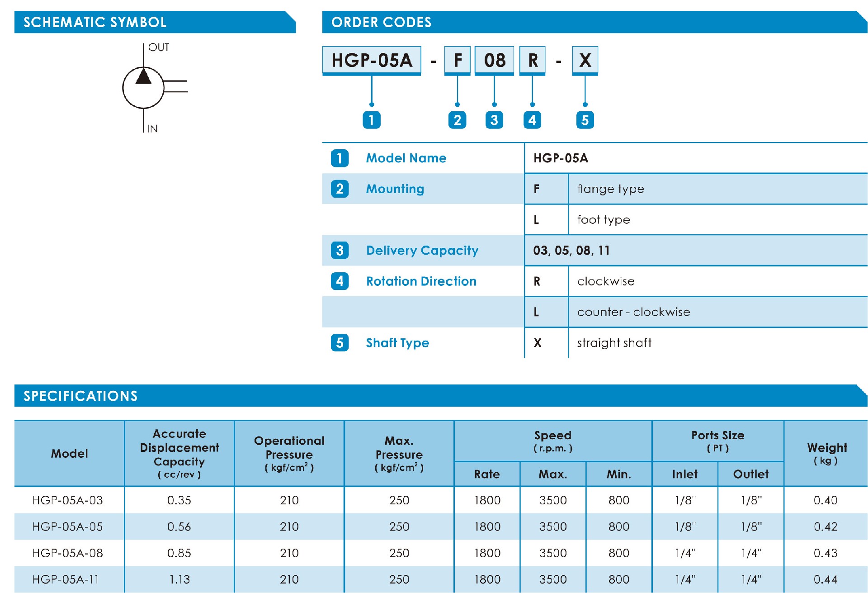Image resolution: width=868 pixels, height=593 pixels.
Task: Click the ORDER CODES section header
Action: tap(594, 22)
